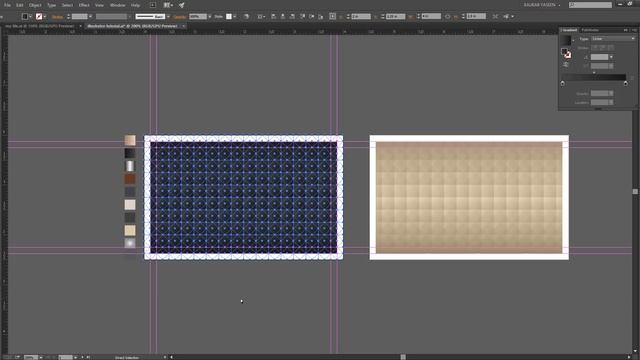Screen dimensions: 640x360
Task: Click the Recolor Artwork icon
Action: [x=246, y=17]
